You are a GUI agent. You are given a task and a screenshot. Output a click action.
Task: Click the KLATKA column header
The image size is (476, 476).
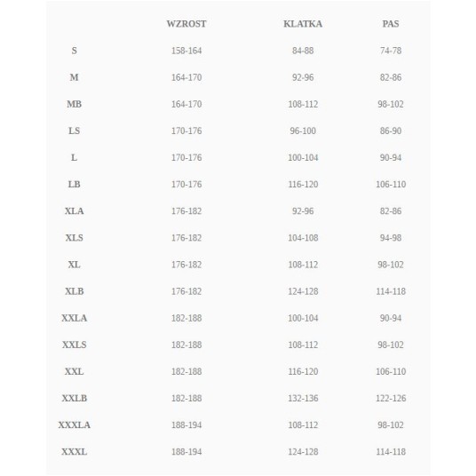click(303, 24)
